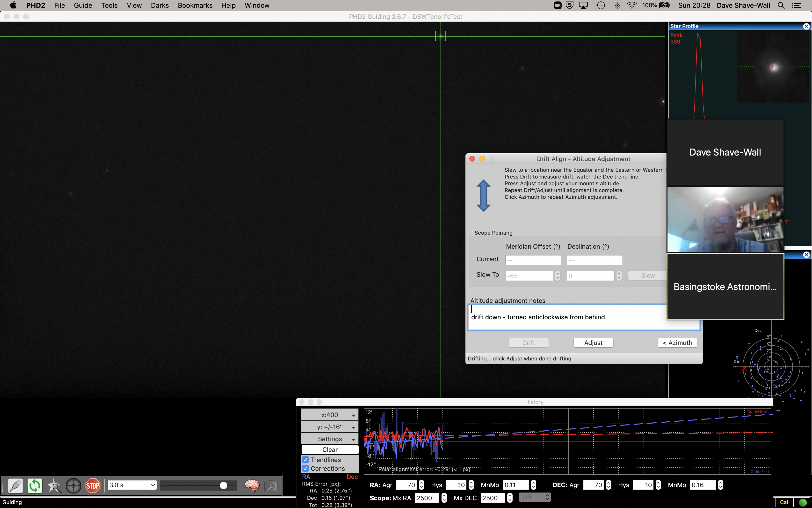Click the gamma slider handle

pyautogui.click(x=223, y=486)
